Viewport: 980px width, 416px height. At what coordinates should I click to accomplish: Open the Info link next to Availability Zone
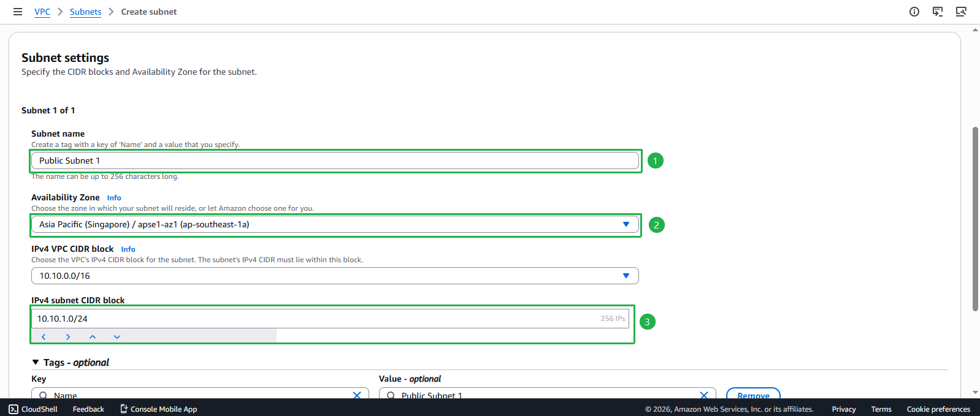(114, 198)
